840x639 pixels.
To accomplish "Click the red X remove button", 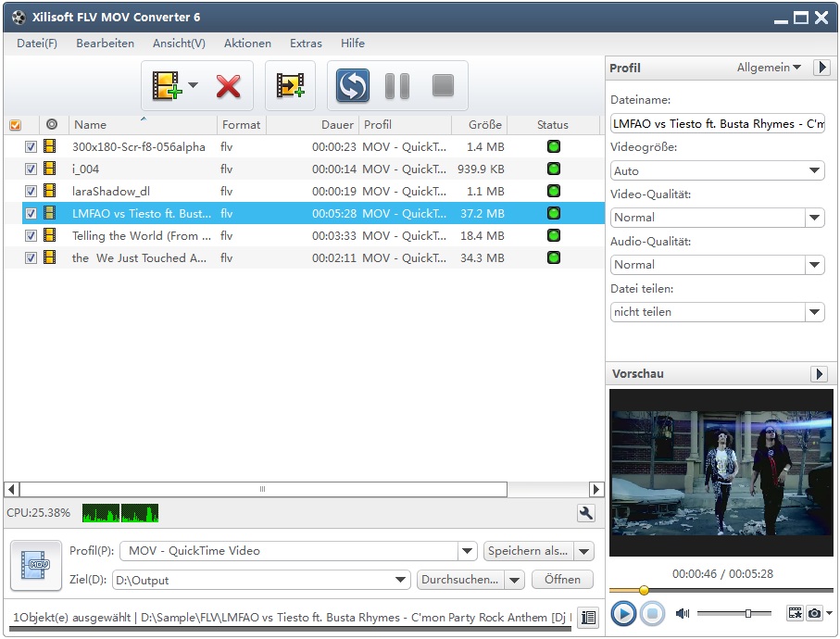I will pyautogui.click(x=228, y=86).
